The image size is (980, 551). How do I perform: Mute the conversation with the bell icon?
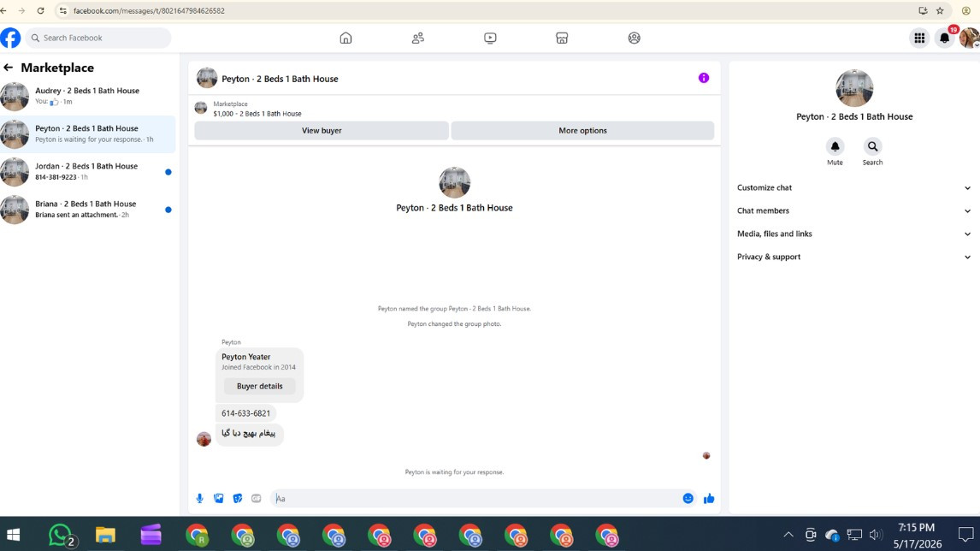(835, 146)
